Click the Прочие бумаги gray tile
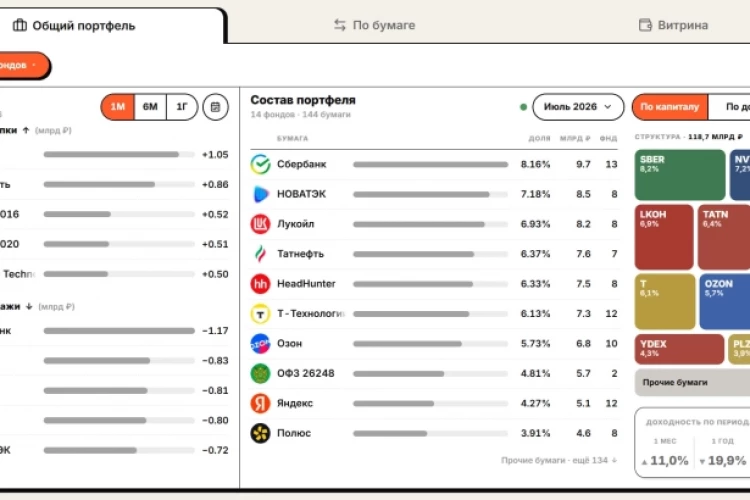This screenshot has height=500, width=750. [x=692, y=382]
